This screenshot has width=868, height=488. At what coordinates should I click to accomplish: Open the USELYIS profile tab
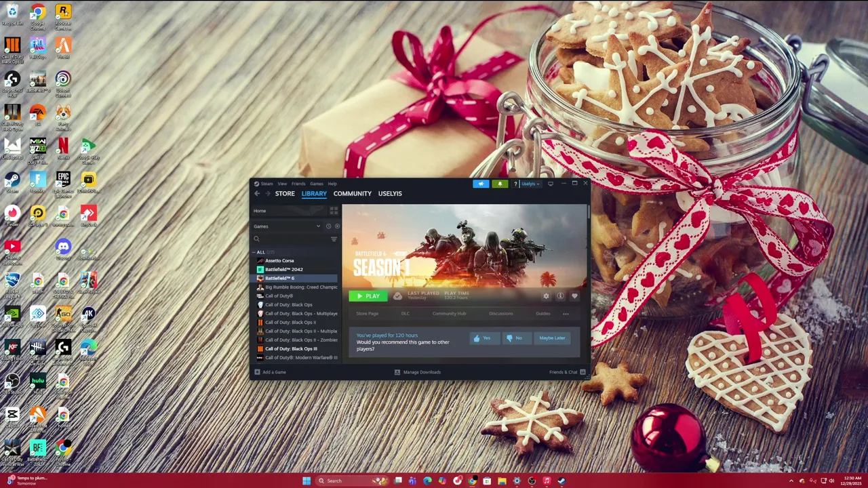[x=390, y=194]
